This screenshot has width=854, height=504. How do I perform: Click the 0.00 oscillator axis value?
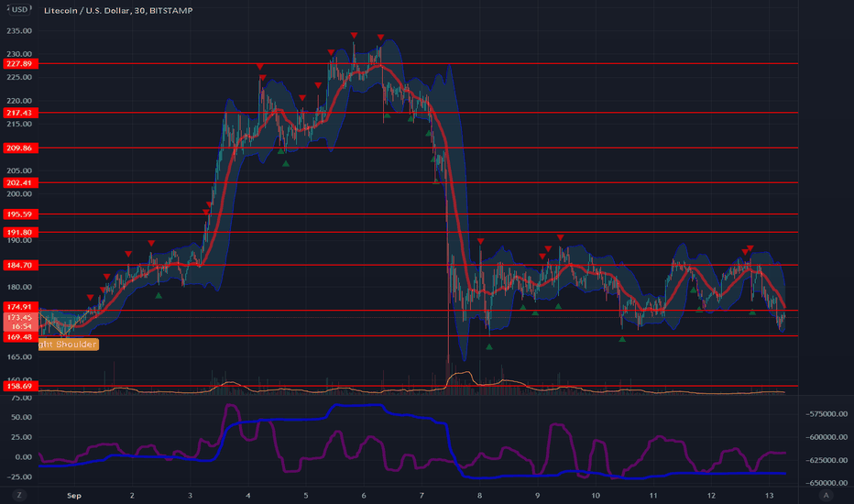click(x=24, y=456)
